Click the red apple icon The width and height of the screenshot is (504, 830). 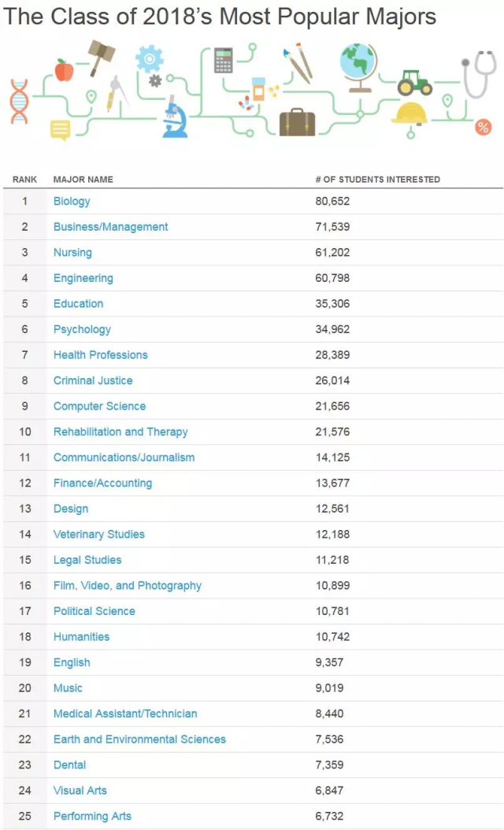[64, 70]
